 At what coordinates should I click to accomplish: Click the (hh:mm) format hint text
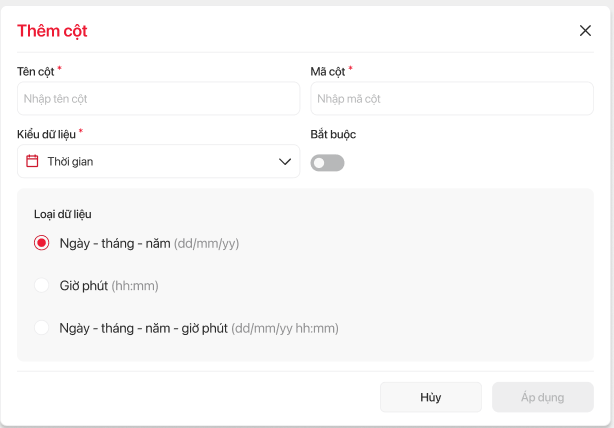pos(135,286)
